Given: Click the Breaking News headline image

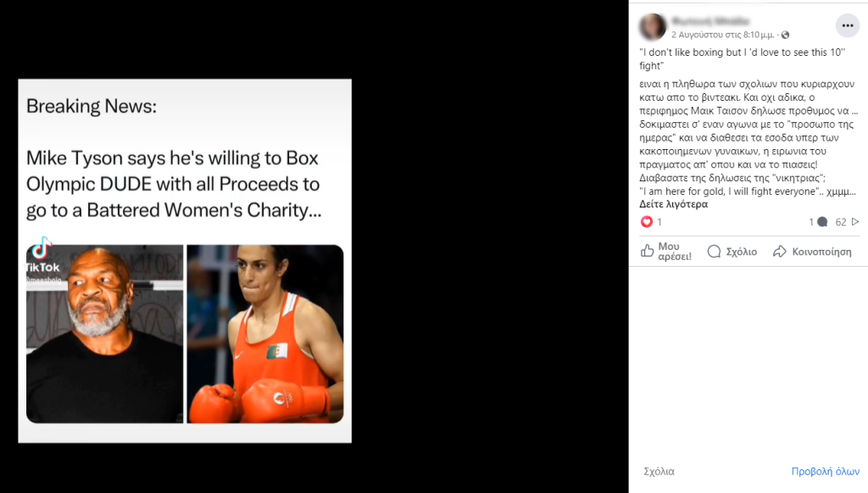Looking at the screenshot, I should [185, 261].
